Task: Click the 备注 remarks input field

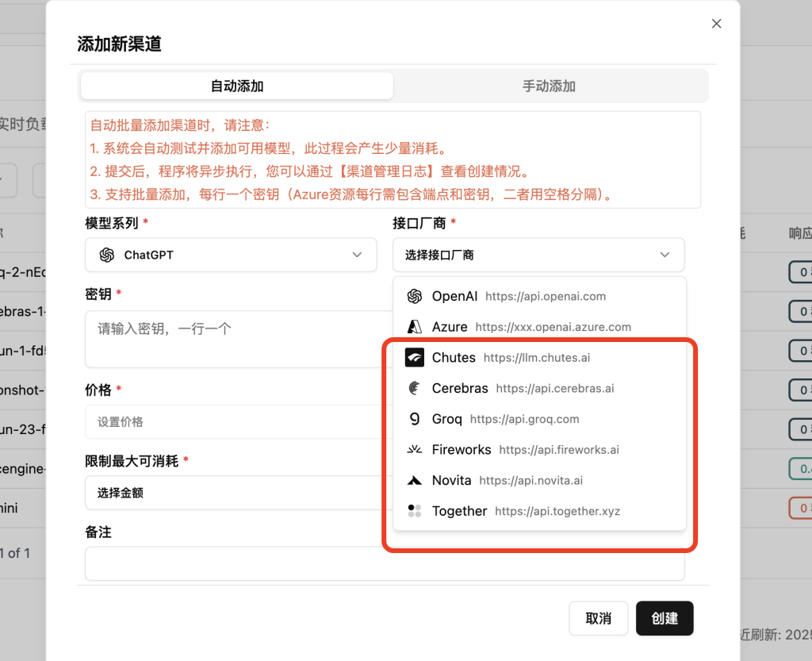Action: pyautogui.click(x=385, y=563)
